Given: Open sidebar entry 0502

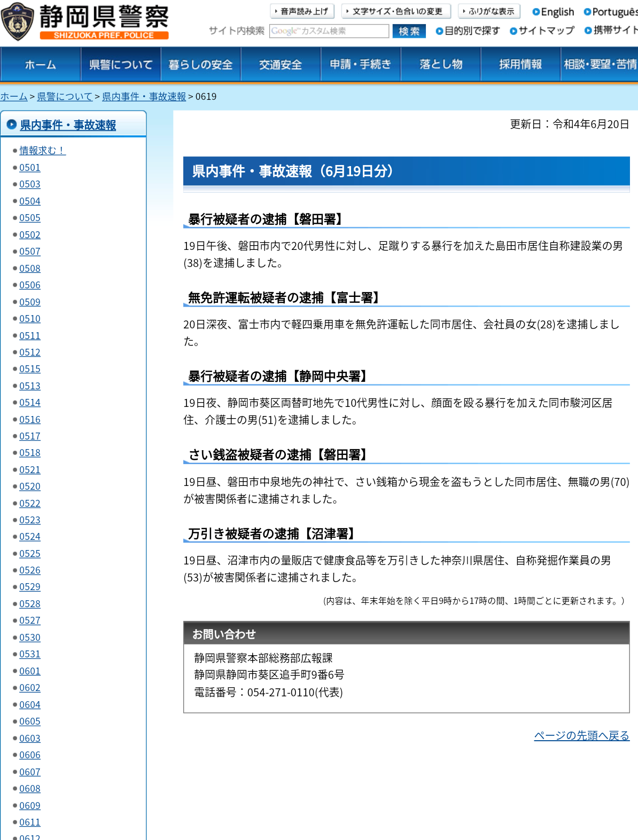Looking at the screenshot, I should [30, 235].
